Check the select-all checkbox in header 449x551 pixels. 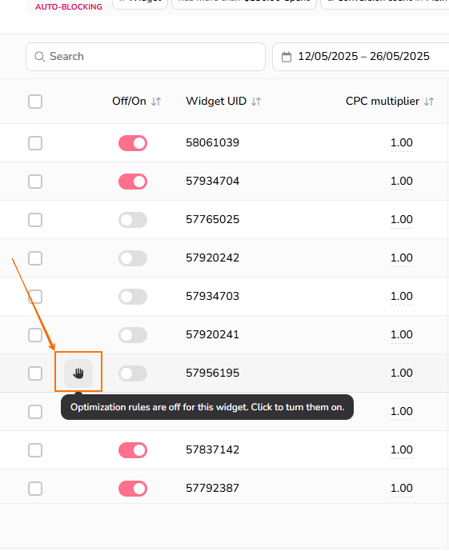35,102
